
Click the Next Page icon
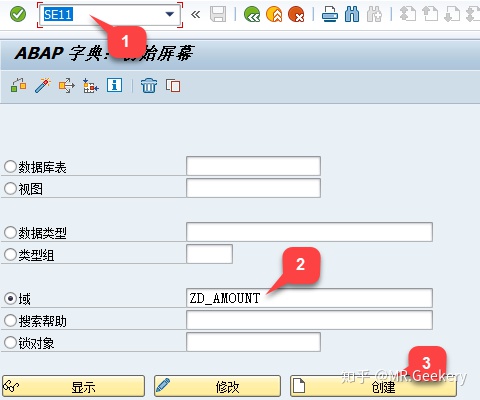pos(452,15)
